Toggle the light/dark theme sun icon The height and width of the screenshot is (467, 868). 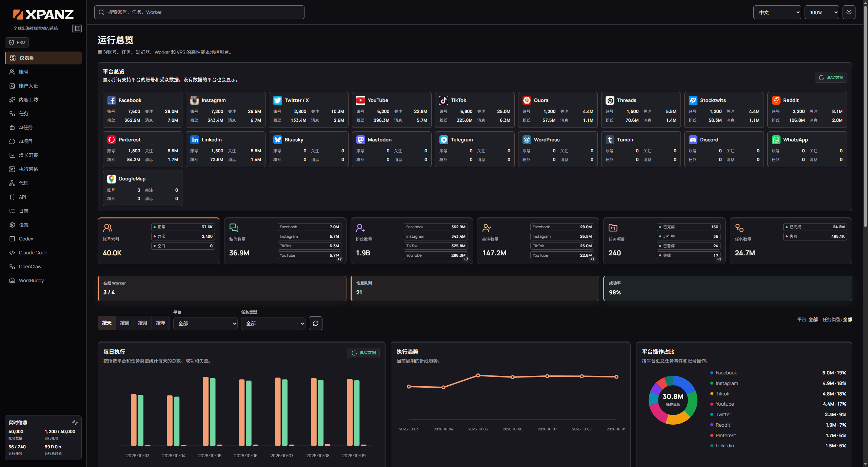click(x=849, y=12)
